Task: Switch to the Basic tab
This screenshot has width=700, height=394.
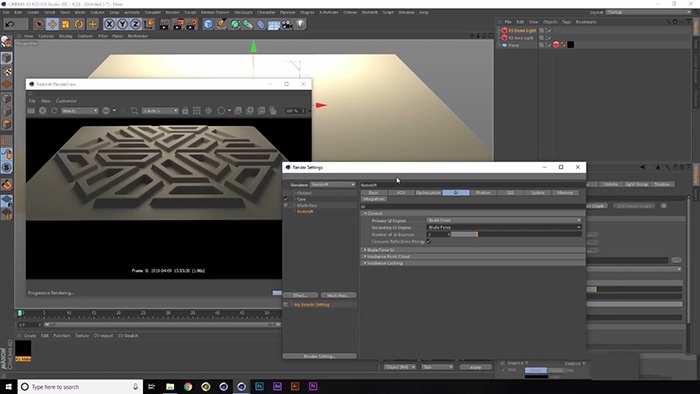Action: 374,193
